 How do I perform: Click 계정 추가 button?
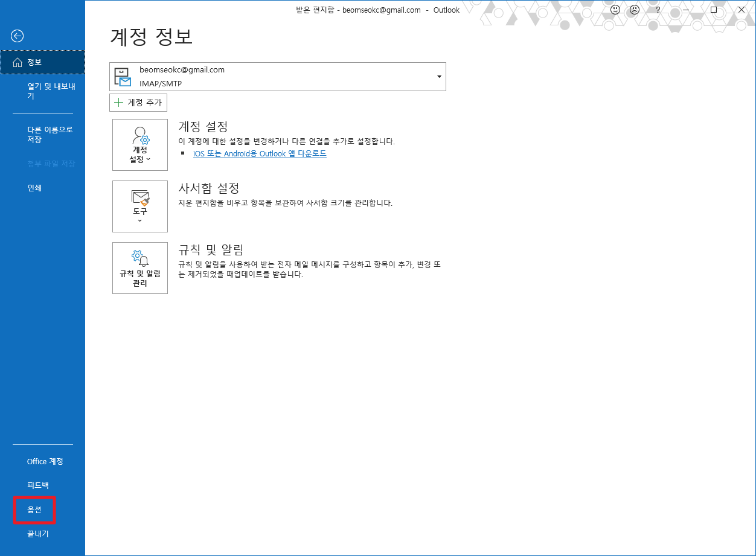(138, 103)
